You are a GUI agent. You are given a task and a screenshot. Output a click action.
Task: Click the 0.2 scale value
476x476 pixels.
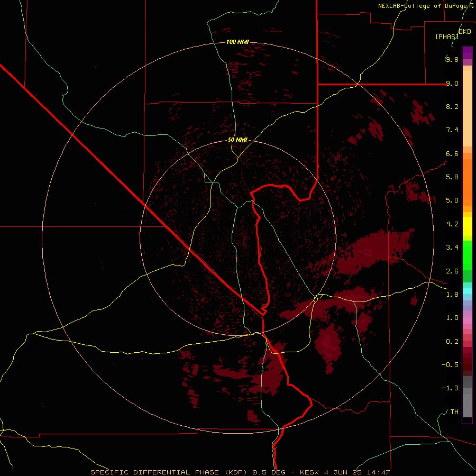coord(452,342)
